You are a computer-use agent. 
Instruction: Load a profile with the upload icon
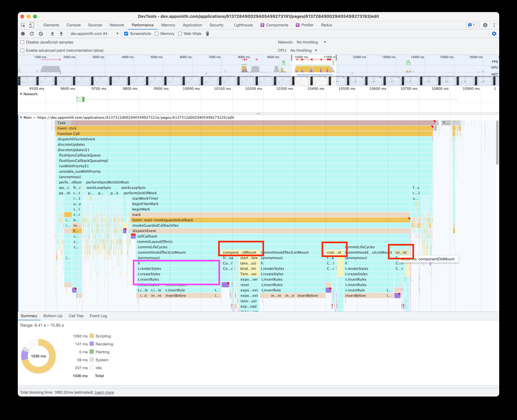tap(52, 34)
